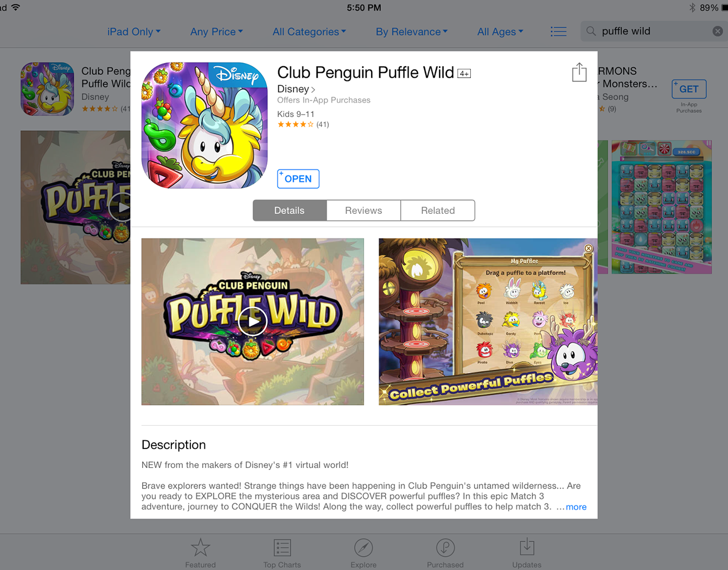Open the Purchased tab icon
This screenshot has width=728, height=570.
[x=445, y=547]
